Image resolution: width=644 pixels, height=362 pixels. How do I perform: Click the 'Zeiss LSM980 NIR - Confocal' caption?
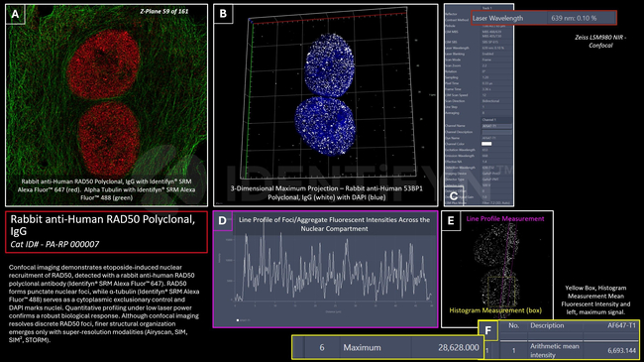pos(600,41)
